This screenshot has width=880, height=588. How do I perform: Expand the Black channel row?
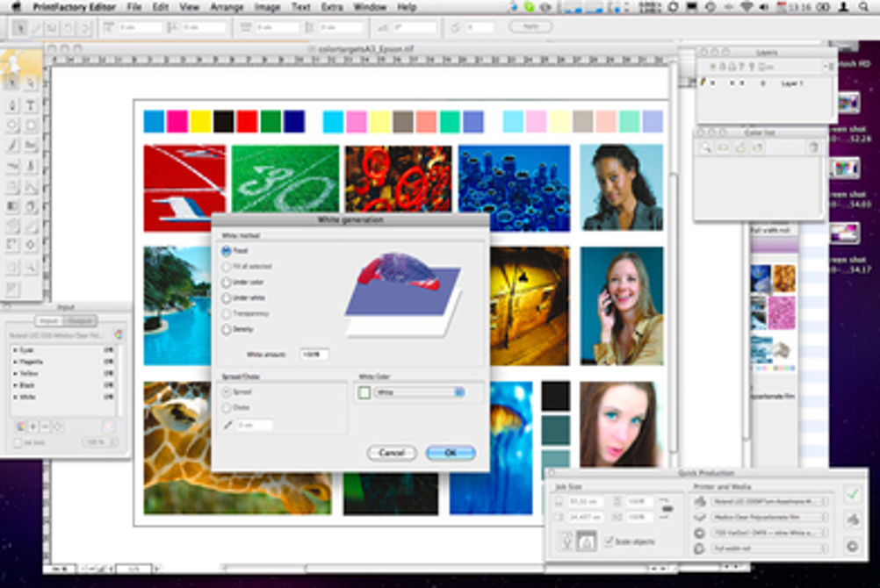pos(15,385)
